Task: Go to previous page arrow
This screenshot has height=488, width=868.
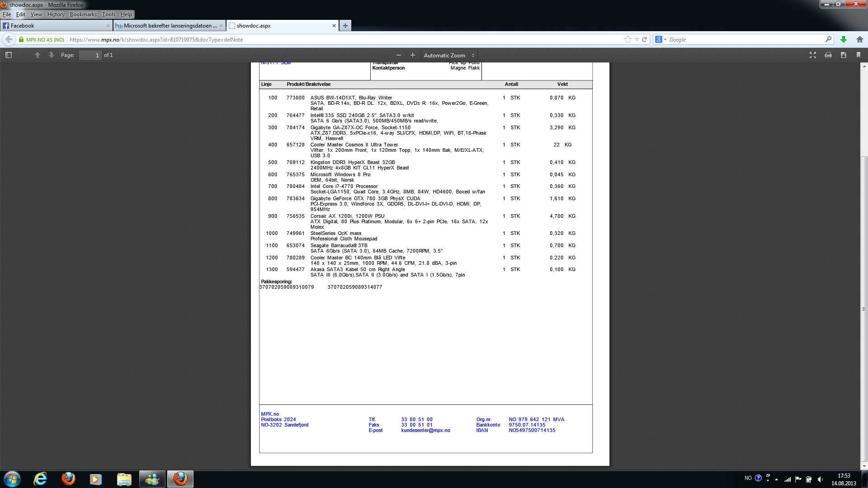Action: [38, 55]
